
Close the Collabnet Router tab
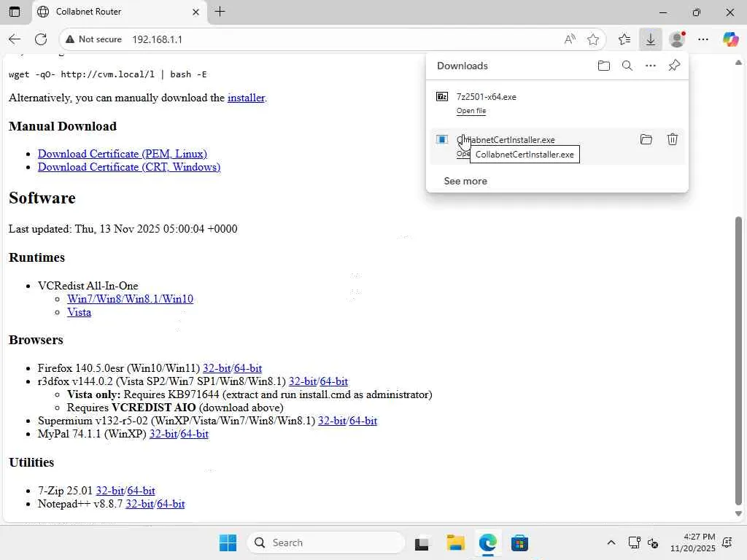point(196,12)
